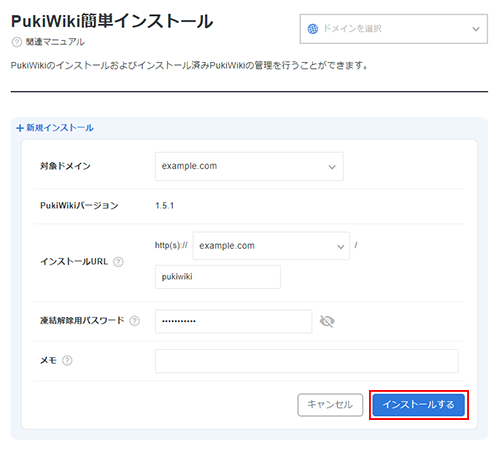Click the pukiwiki directory input field
500x449 pixels.
tap(218, 277)
